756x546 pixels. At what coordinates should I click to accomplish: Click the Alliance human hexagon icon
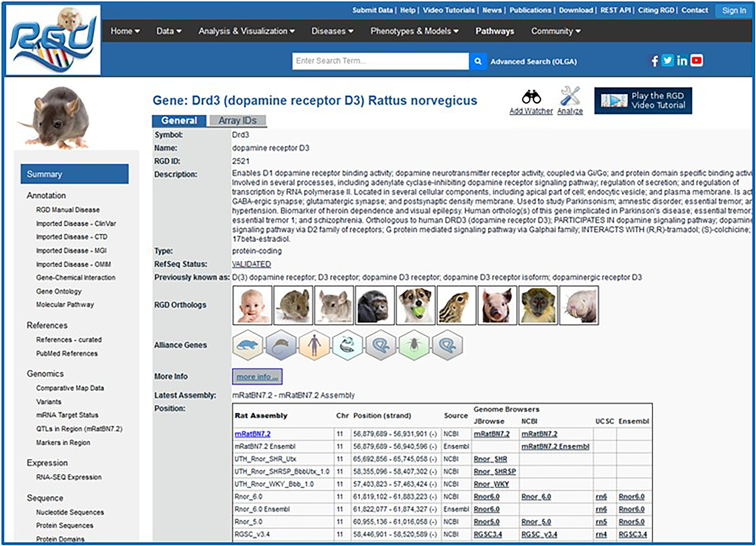pos(314,345)
